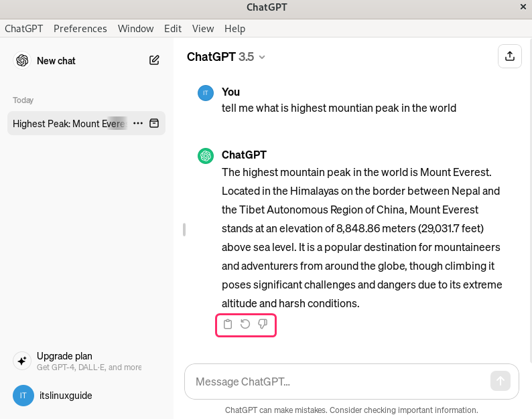Regenerate the ChatGPT response
The height and width of the screenshot is (419, 532).
click(x=245, y=325)
